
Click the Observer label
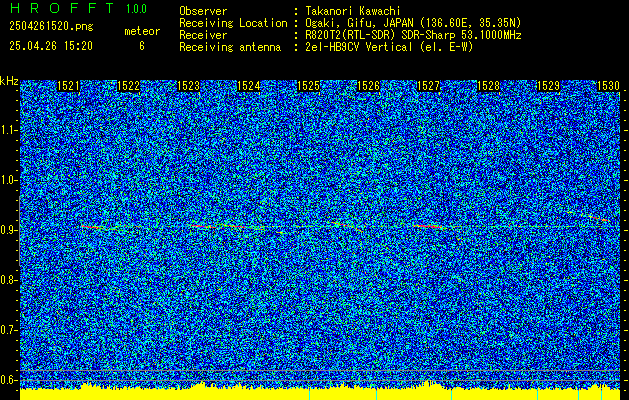(x=203, y=11)
